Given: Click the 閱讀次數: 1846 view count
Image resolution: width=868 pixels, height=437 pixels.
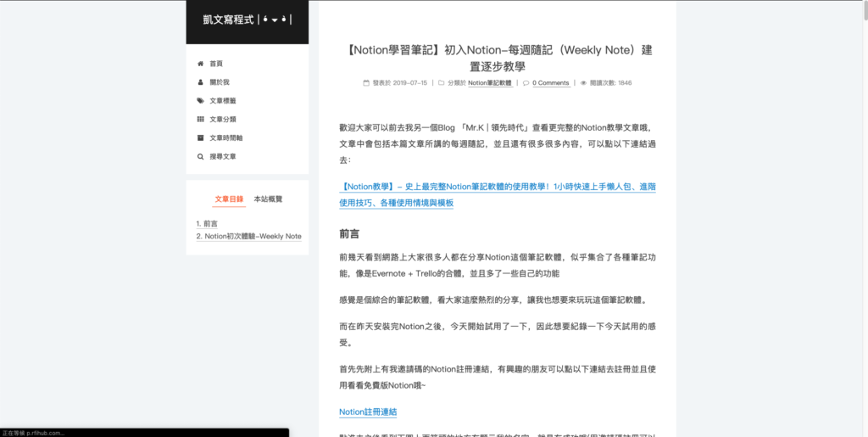Looking at the screenshot, I should point(610,83).
